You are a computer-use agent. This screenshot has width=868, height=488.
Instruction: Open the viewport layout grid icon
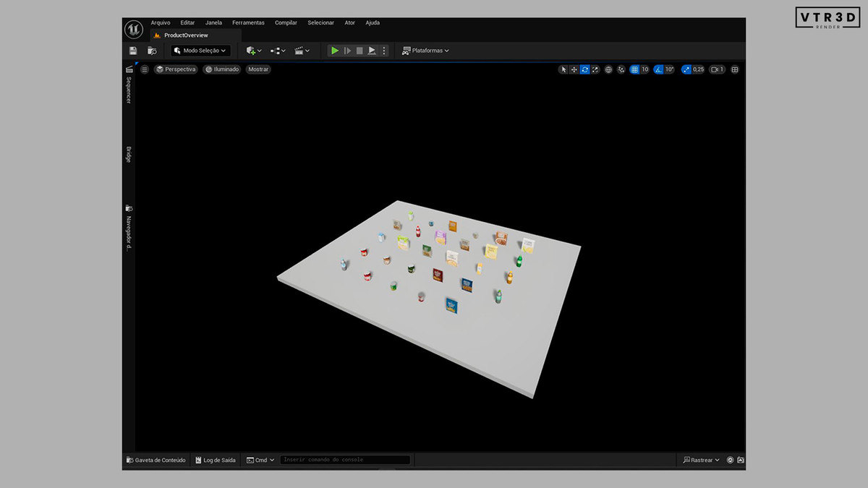(x=735, y=69)
